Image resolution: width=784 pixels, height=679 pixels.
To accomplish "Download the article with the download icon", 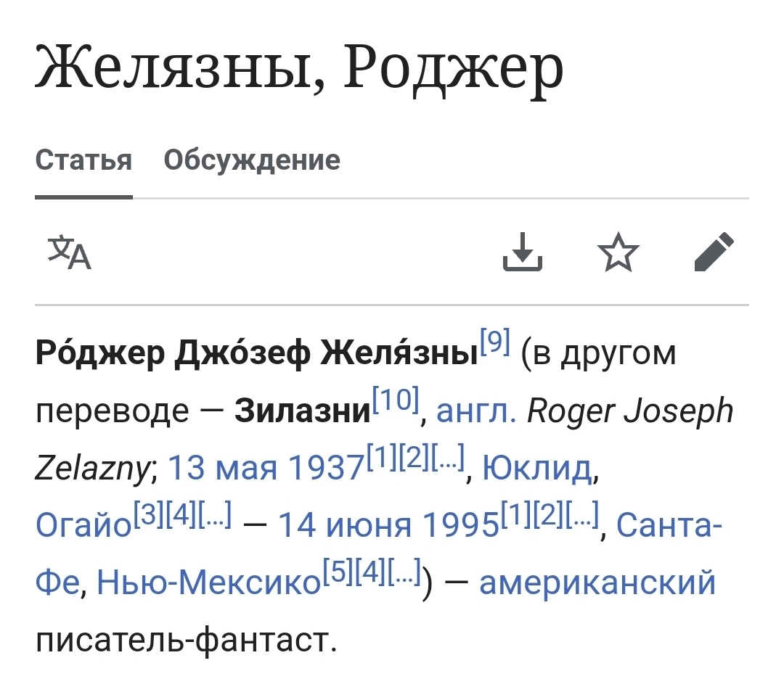I will (x=523, y=252).
